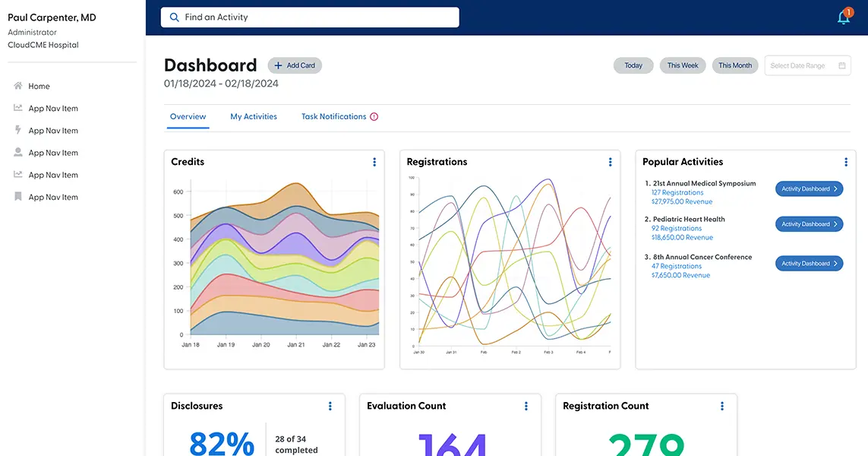Image resolution: width=868 pixels, height=456 pixels.
Task: Click the Find an Activity search field
Action: click(310, 17)
